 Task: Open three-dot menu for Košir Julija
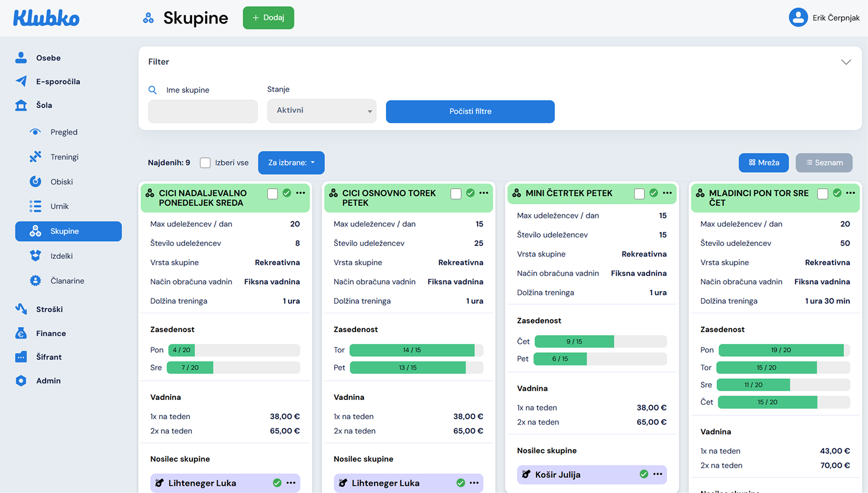click(657, 474)
